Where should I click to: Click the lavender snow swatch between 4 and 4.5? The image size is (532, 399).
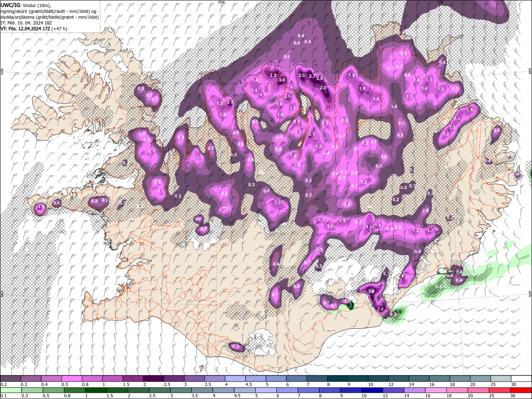pyautogui.click(x=235, y=379)
